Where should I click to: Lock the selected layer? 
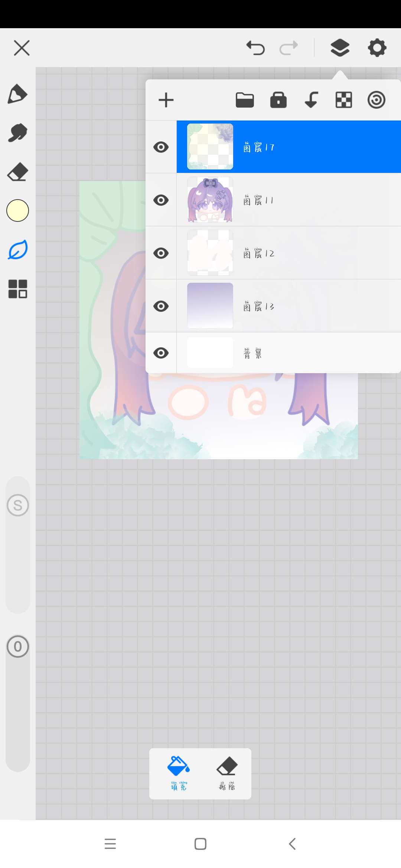278,100
